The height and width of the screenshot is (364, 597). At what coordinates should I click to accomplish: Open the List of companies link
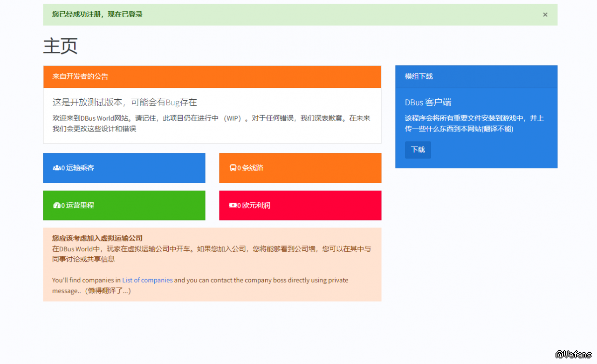click(147, 280)
